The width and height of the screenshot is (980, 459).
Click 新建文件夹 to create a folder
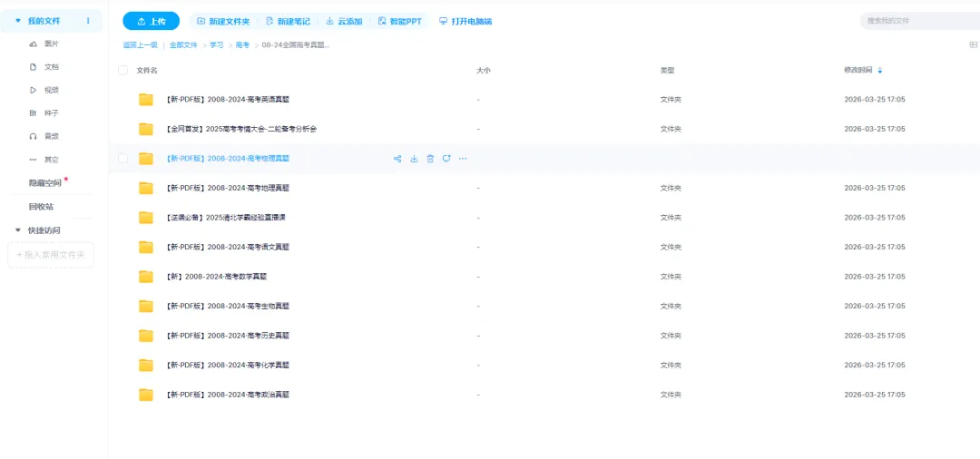pyautogui.click(x=223, y=21)
